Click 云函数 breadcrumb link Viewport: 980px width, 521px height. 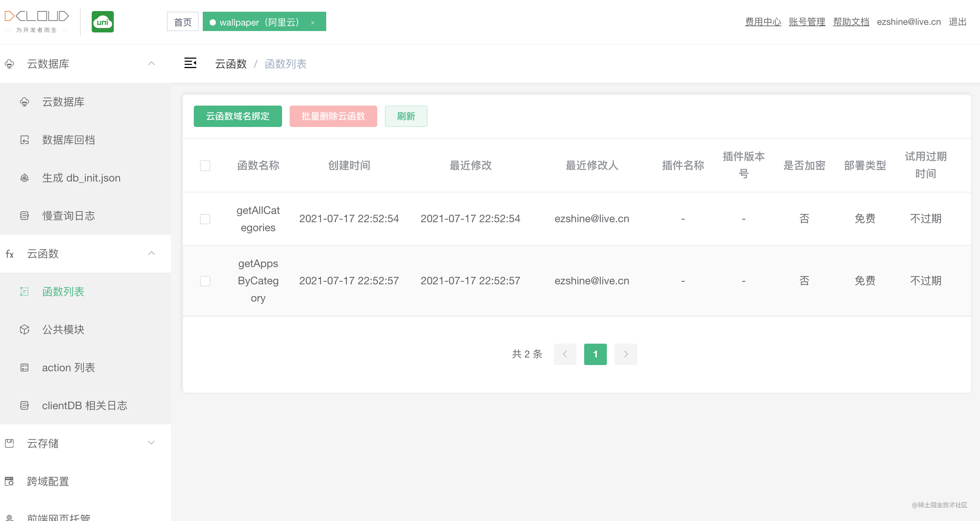(x=231, y=63)
